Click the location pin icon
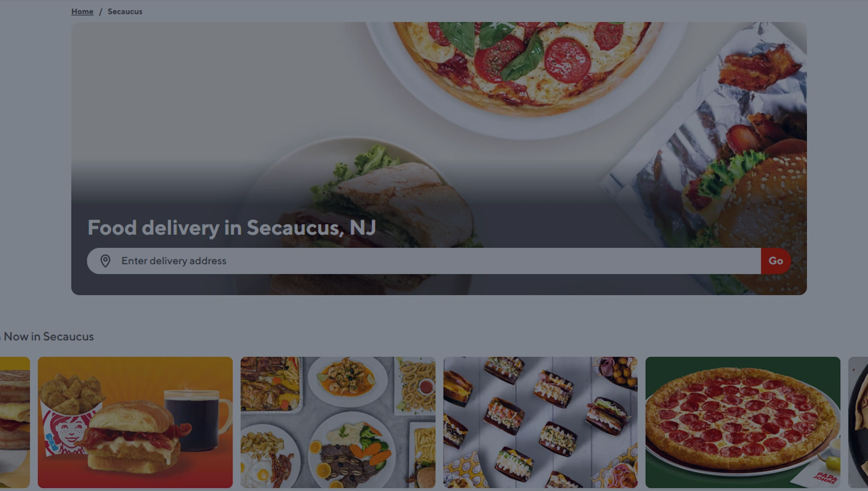Screen dimensions: 868x491 [x=105, y=261]
